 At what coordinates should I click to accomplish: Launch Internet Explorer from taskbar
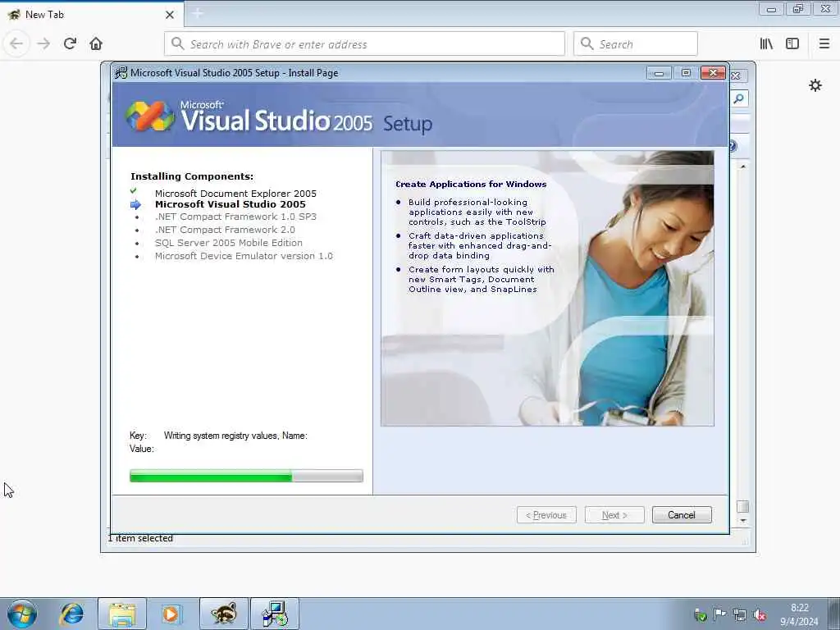72,614
